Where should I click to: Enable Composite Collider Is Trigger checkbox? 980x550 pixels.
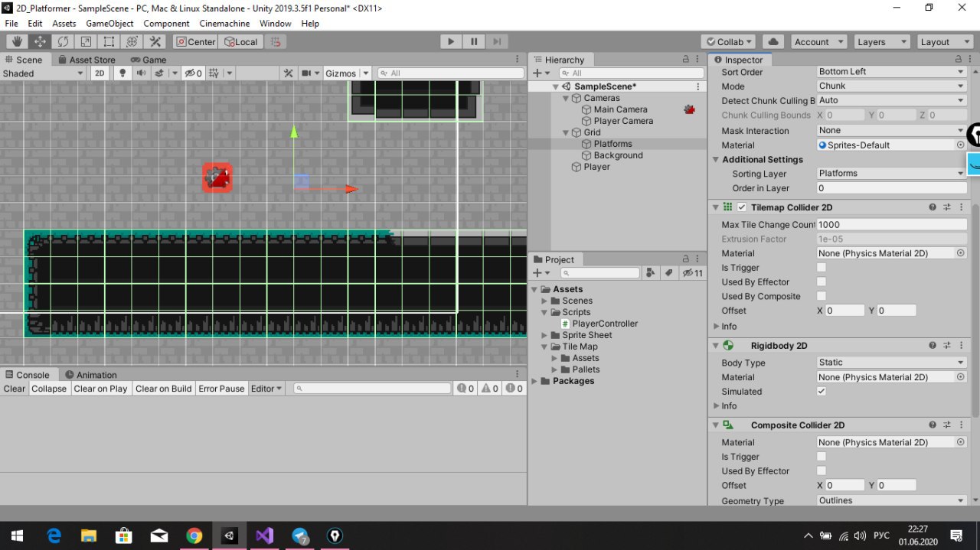tap(822, 457)
